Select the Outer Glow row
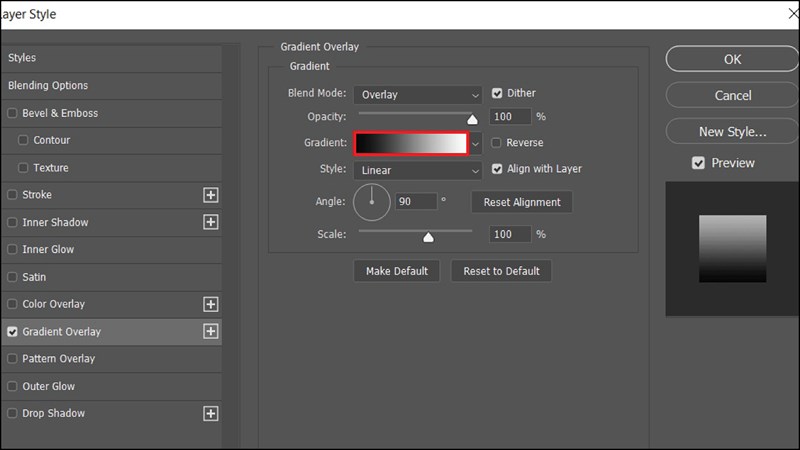This screenshot has width=800, height=450. [x=111, y=386]
